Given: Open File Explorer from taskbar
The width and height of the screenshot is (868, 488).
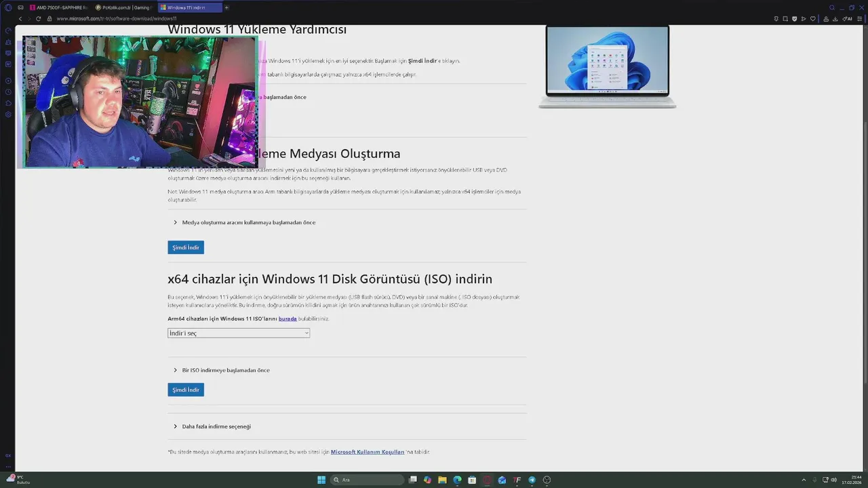Looking at the screenshot, I should point(442,480).
